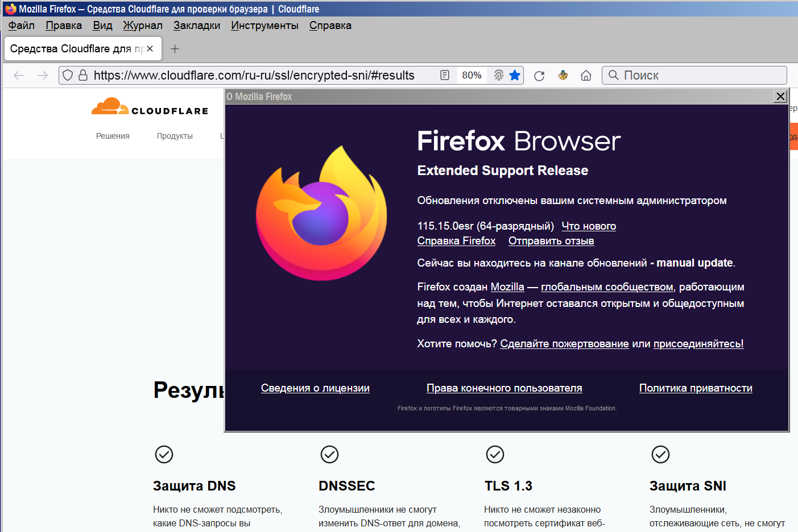
Task: Click the Cloudflare logo
Action: coord(150,107)
